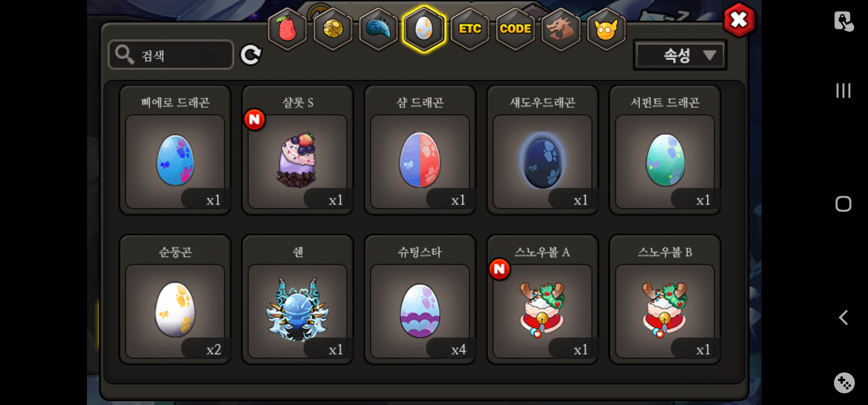Viewport: 868px width, 405px height.
Task: Choose the 새도우드래곤 dark egg
Action: tap(542, 150)
